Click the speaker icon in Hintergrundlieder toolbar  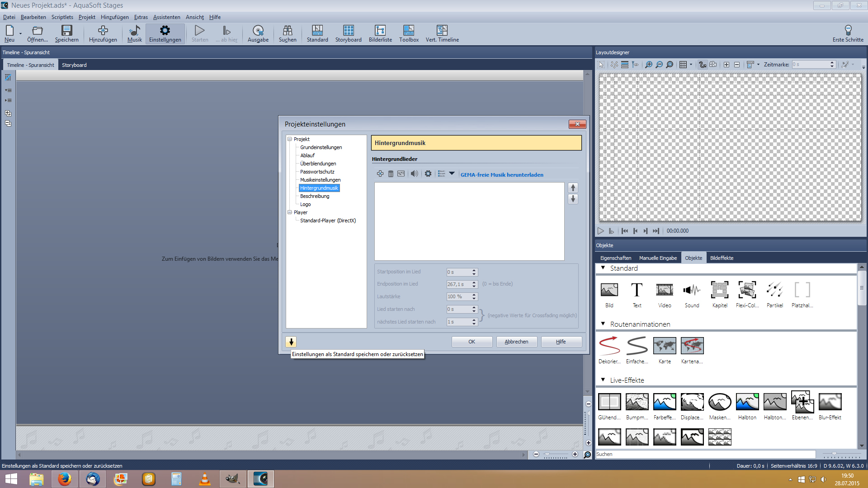tap(414, 174)
